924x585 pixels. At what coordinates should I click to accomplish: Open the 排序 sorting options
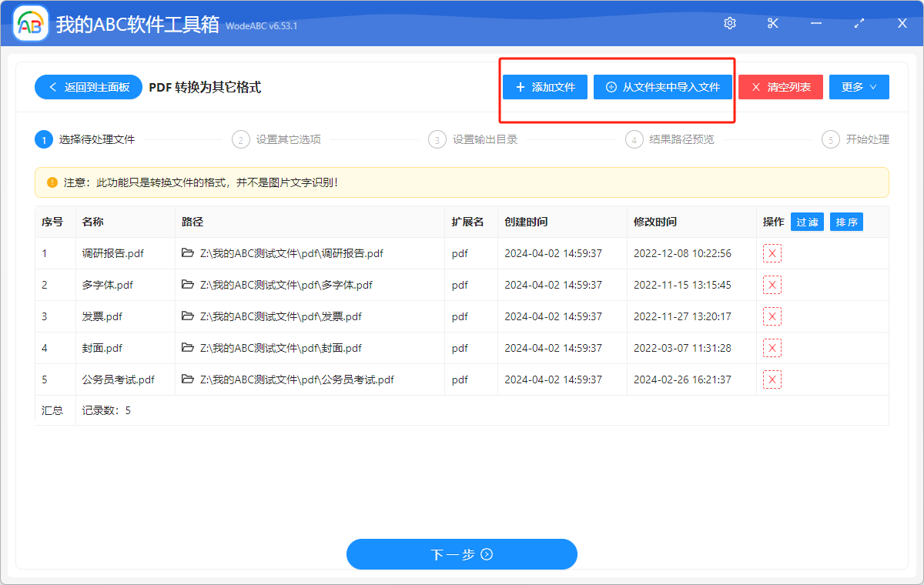click(x=846, y=221)
